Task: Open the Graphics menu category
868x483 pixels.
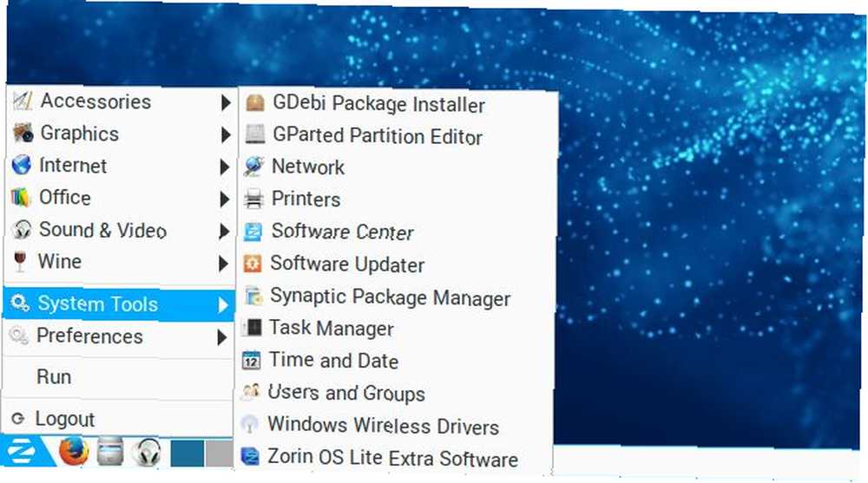Action: pyautogui.click(x=122, y=134)
